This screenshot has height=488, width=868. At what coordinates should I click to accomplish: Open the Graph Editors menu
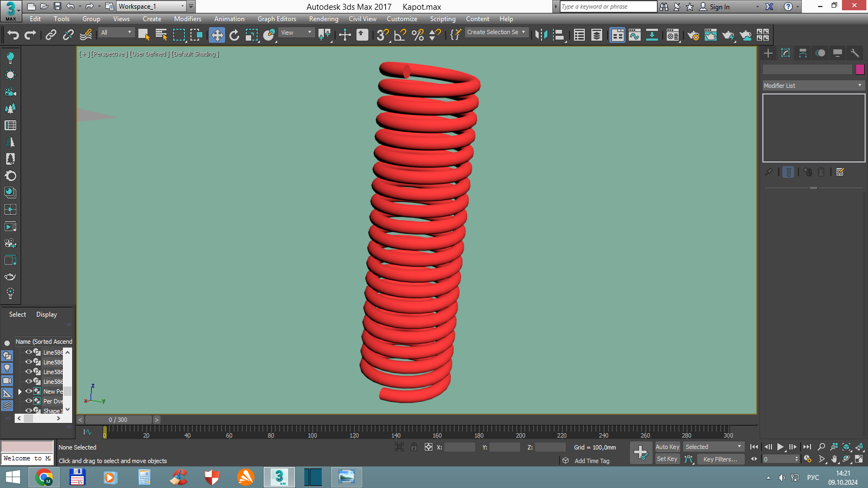(277, 19)
